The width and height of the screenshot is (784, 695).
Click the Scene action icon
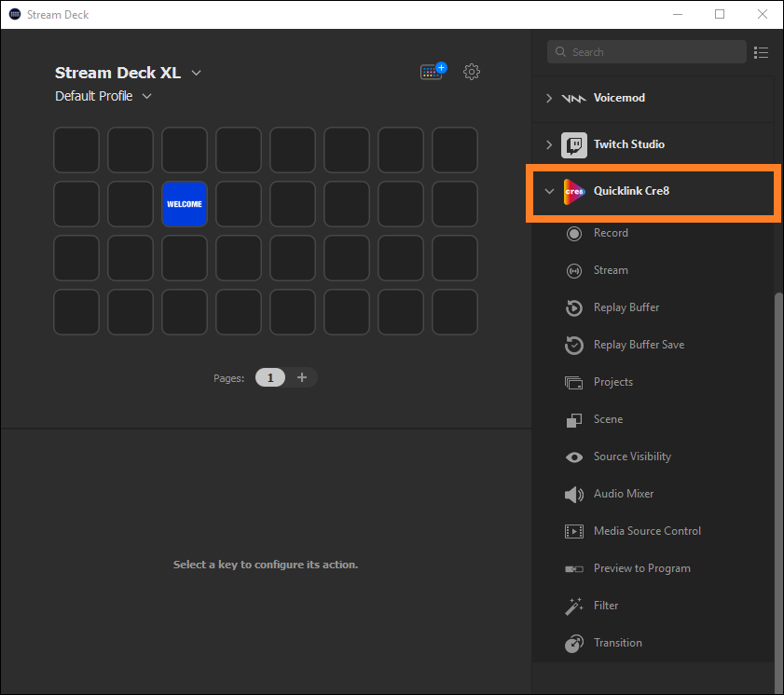click(x=574, y=420)
